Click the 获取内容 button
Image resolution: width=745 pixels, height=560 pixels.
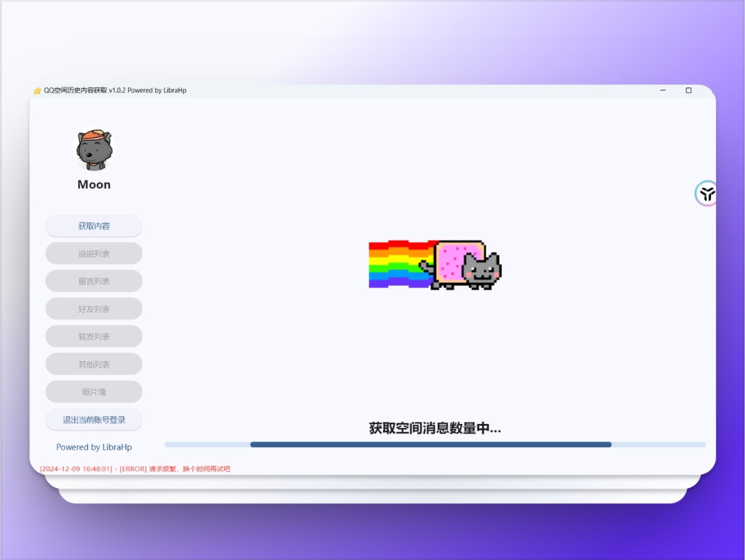coord(94,226)
